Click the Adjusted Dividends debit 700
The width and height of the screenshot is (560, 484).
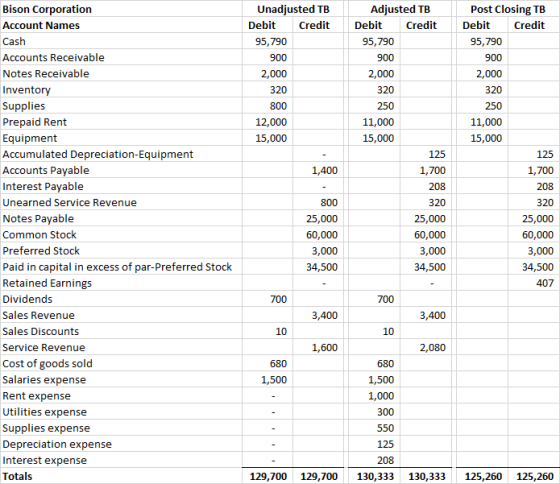(x=386, y=299)
